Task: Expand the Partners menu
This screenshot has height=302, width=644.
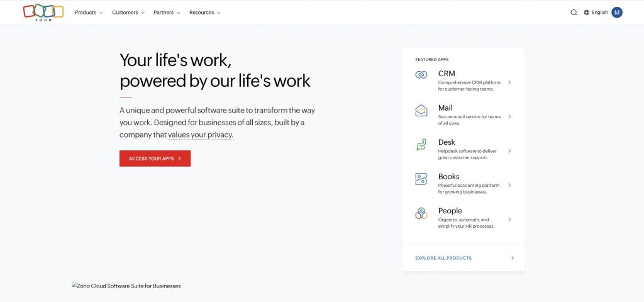Action: coord(167,13)
